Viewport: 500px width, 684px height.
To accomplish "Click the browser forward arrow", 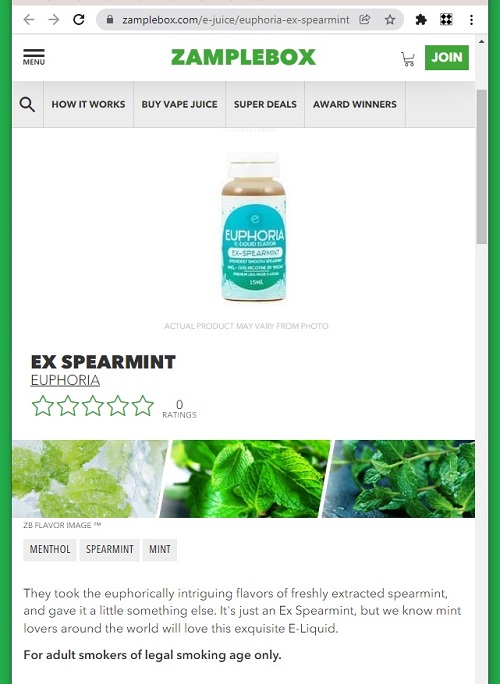I will pos(54,20).
